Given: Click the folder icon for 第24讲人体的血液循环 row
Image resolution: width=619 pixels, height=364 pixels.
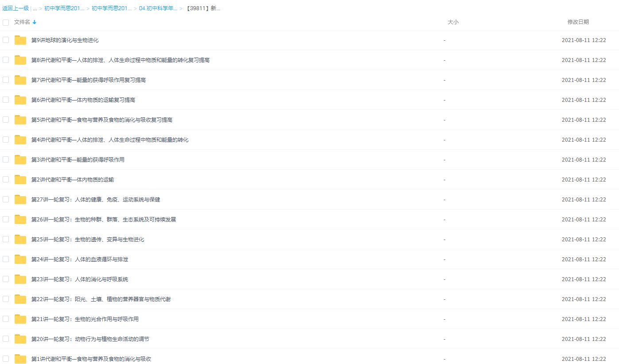Looking at the screenshot, I should pyautogui.click(x=20, y=259).
